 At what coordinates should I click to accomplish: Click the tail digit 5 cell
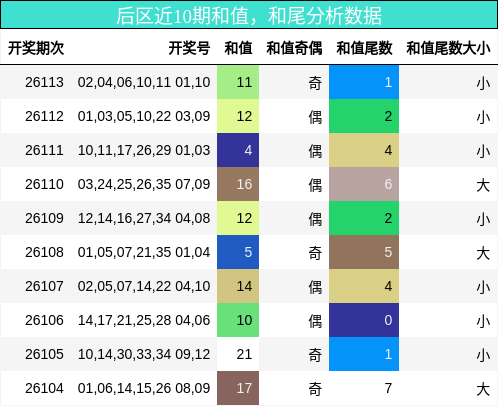tap(364, 252)
